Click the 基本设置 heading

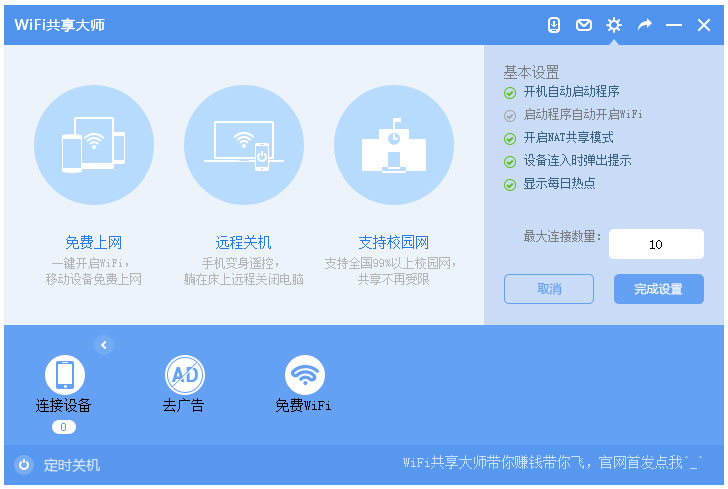click(532, 72)
